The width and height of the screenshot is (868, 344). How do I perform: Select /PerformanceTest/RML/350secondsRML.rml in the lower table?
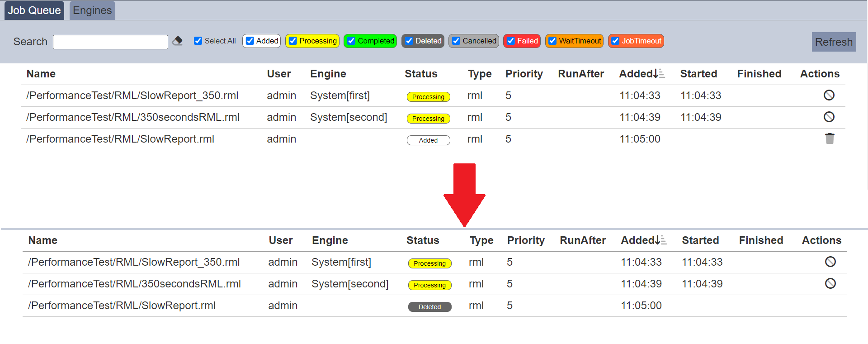[x=134, y=284]
